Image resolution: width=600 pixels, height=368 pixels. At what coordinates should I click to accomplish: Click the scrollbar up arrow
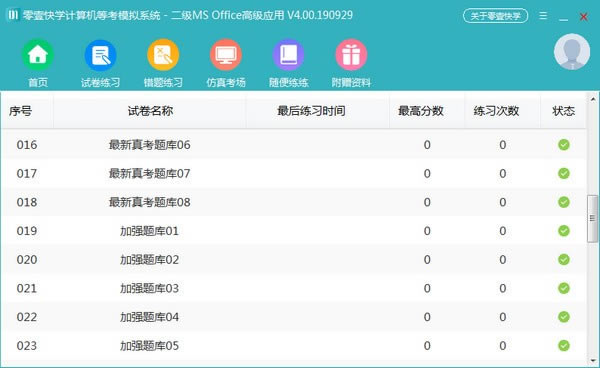point(593,99)
